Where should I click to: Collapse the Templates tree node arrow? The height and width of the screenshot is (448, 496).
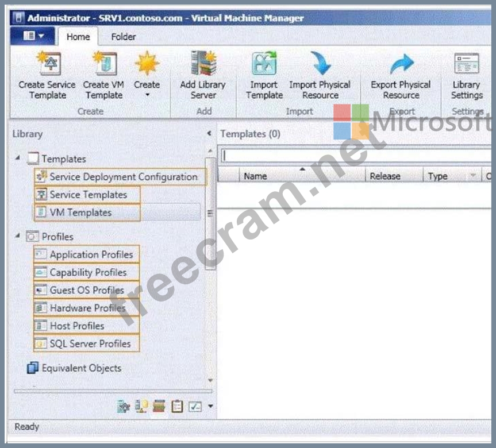click(x=18, y=157)
